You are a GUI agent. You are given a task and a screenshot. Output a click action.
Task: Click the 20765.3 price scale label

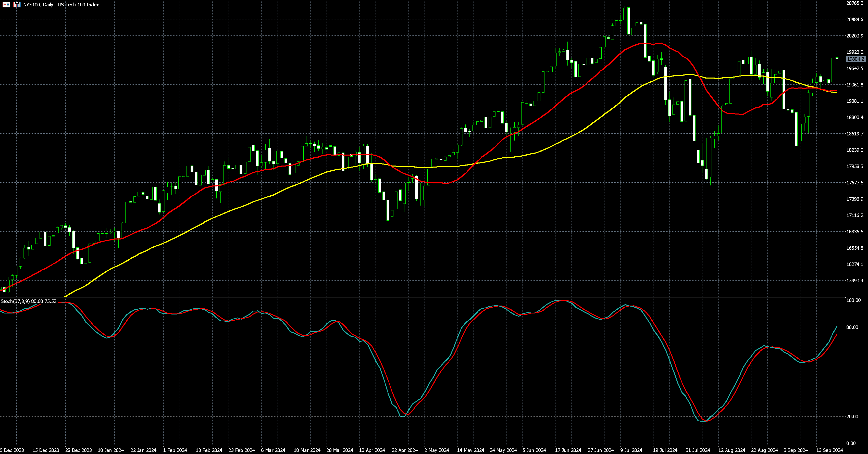click(855, 3)
